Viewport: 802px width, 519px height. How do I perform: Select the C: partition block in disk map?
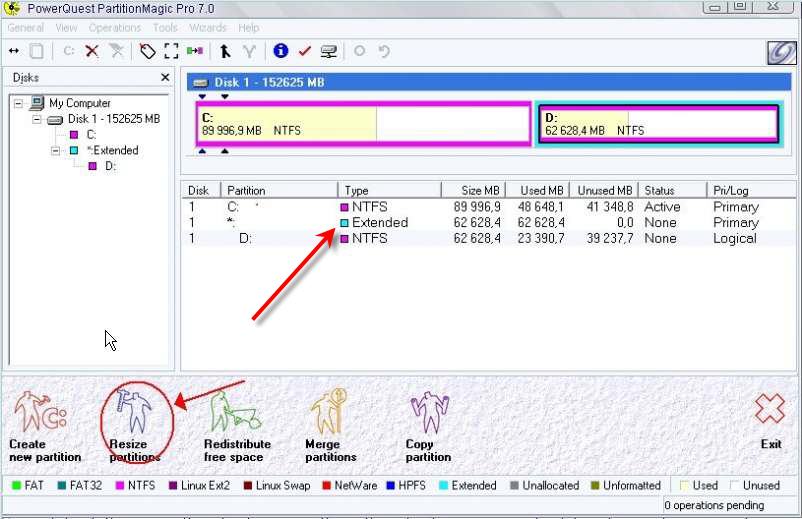point(364,124)
